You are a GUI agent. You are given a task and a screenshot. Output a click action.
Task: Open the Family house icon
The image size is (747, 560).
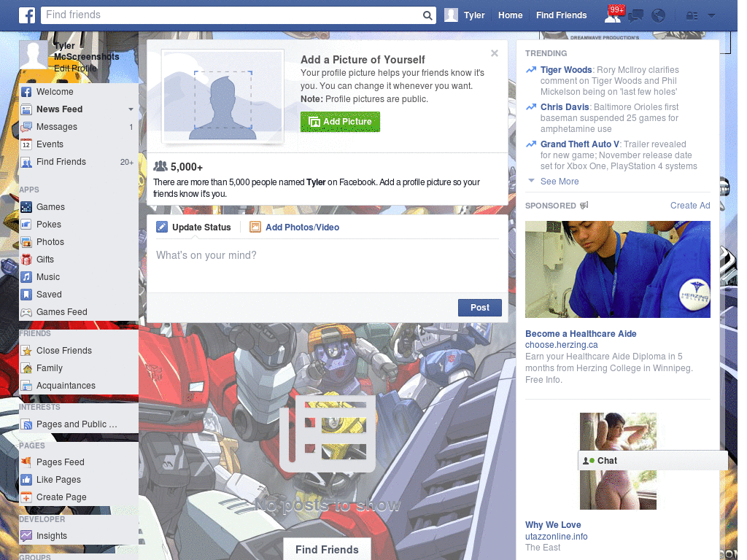pyautogui.click(x=27, y=368)
